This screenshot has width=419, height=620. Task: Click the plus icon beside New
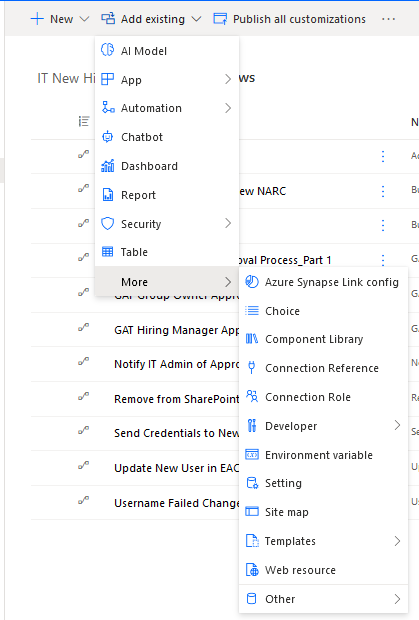37,19
